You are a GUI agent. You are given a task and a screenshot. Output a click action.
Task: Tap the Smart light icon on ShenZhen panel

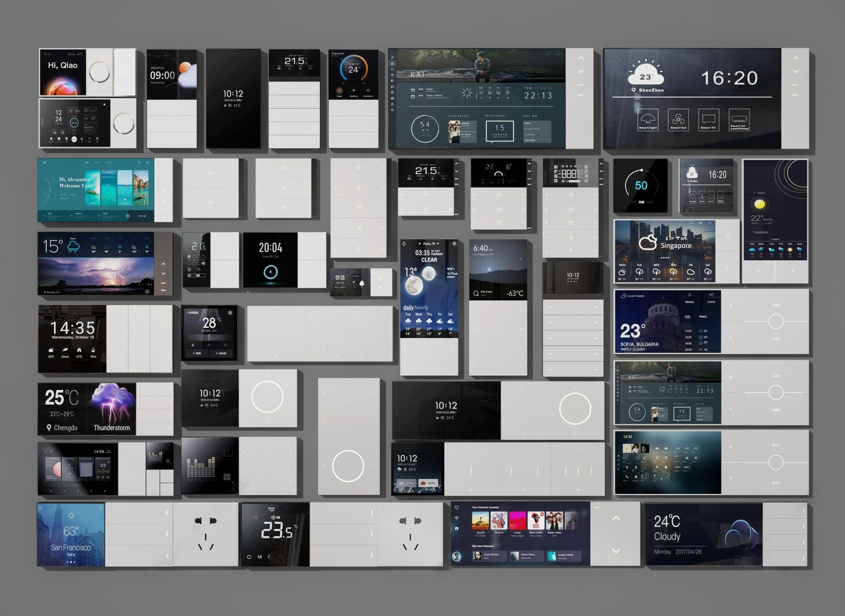click(x=648, y=119)
